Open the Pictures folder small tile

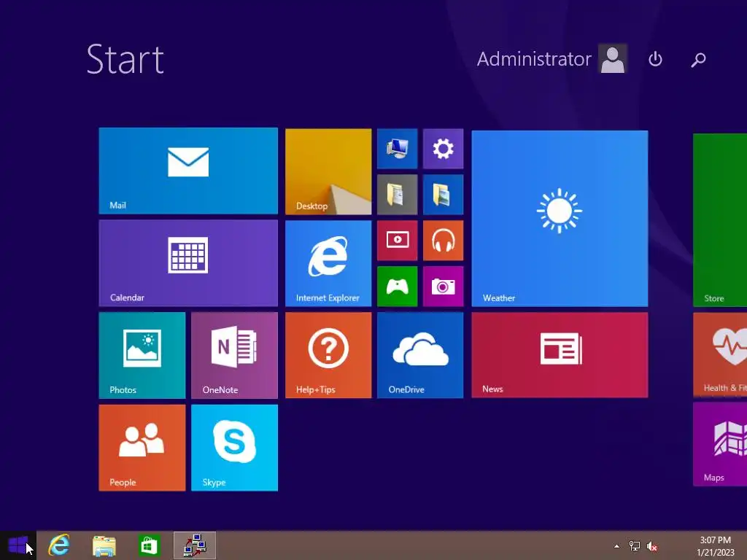443,194
